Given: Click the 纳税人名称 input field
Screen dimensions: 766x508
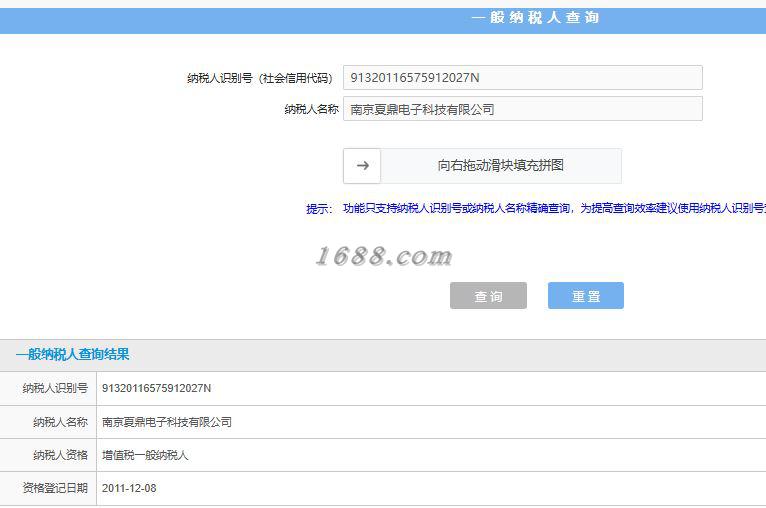Looking at the screenshot, I should click(x=523, y=109).
